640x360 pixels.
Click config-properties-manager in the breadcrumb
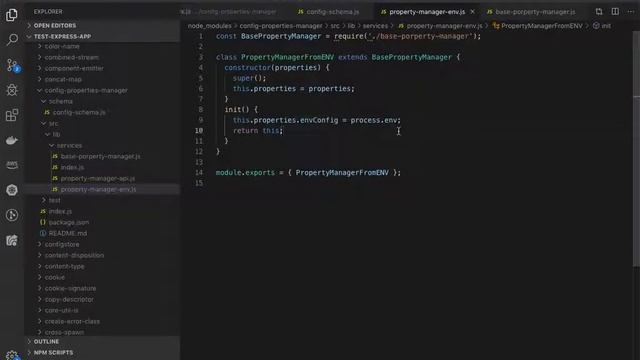(281, 26)
